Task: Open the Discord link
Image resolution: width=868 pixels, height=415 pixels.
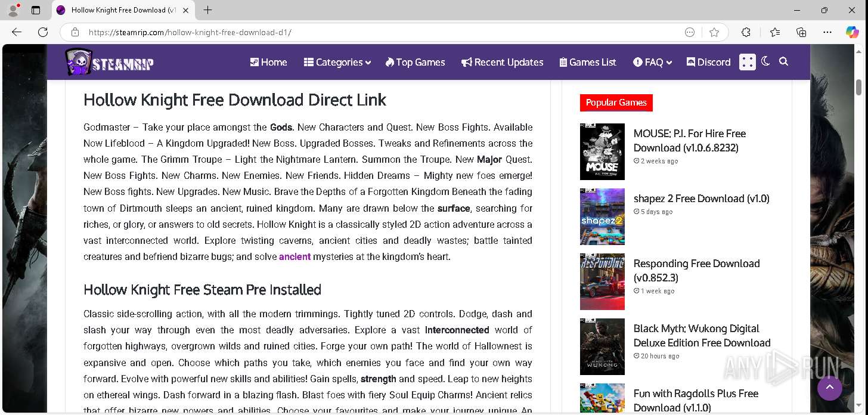Action: 708,62
